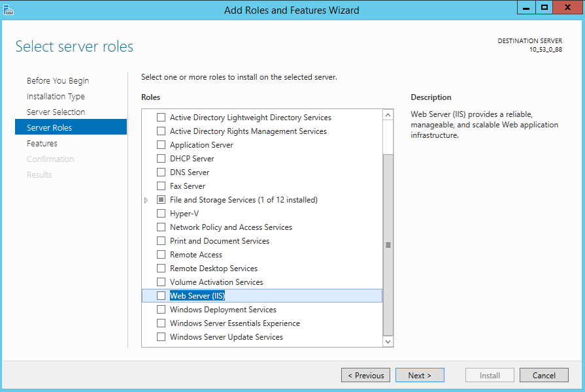Tick the Fax Server checkbox
Screen dimensions: 585x392
coord(161,186)
